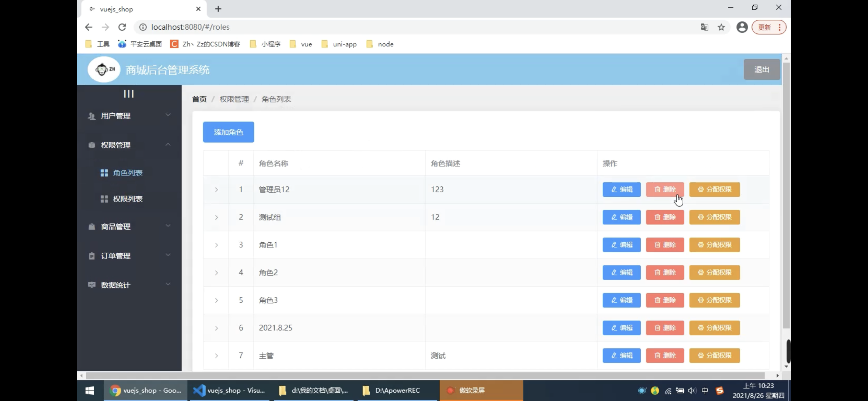Go to 首页 in the breadcrumb
This screenshot has height=401, width=868.
point(199,99)
